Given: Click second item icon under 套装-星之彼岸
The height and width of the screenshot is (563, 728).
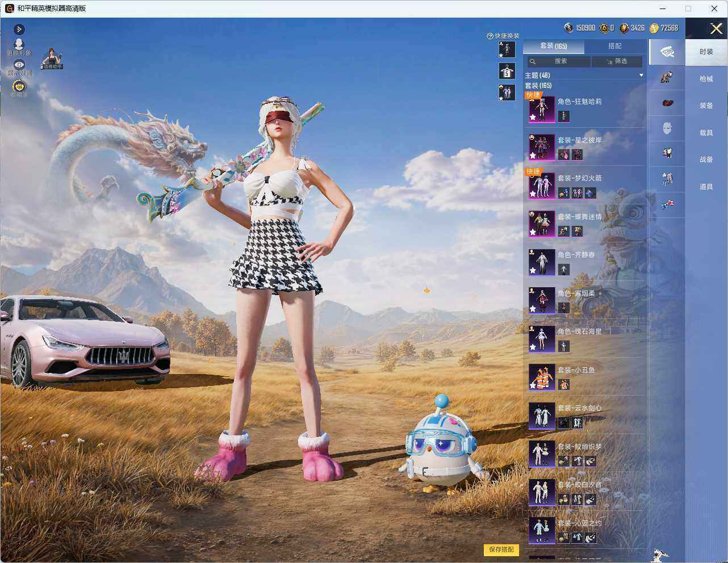Looking at the screenshot, I should point(577,154).
